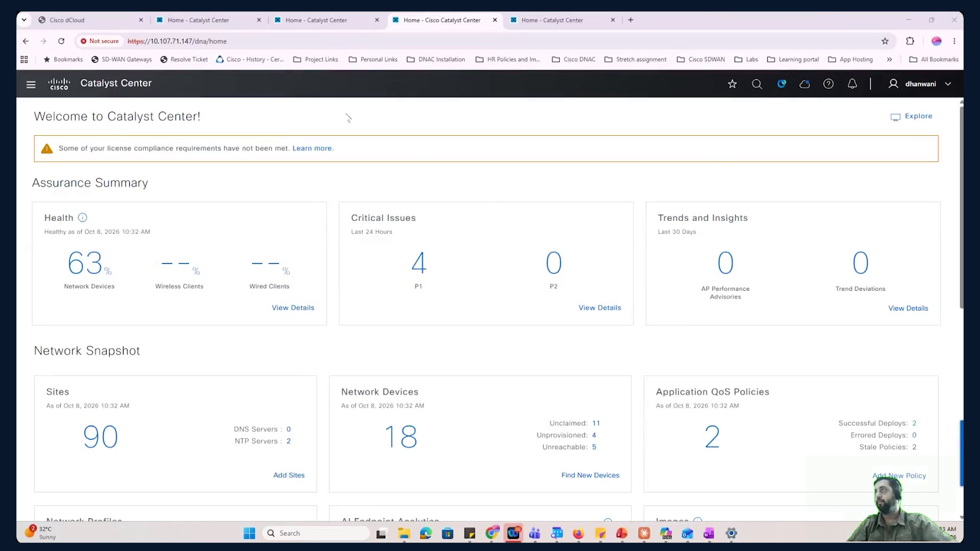Open the Chrome apps grid icon

(x=24, y=60)
